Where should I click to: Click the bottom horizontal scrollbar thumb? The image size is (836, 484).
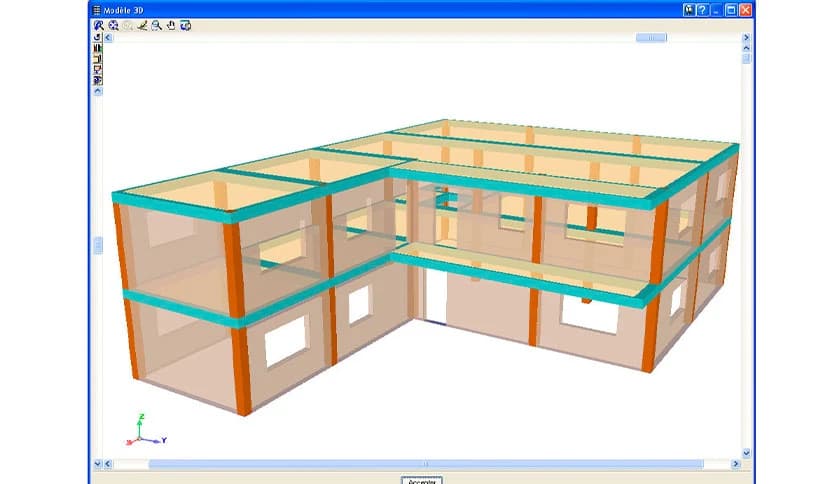click(425, 464)
